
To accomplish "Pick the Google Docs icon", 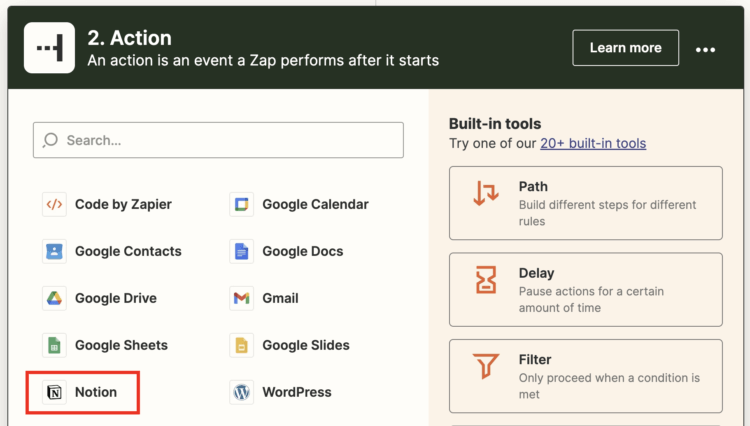I will click(241, 251).
